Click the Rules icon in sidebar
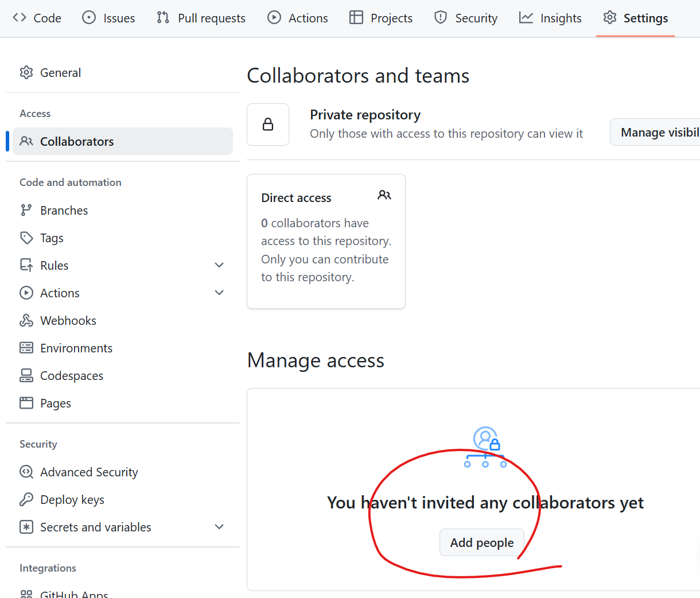The image size is (700, 598). (x=26, y=265)
